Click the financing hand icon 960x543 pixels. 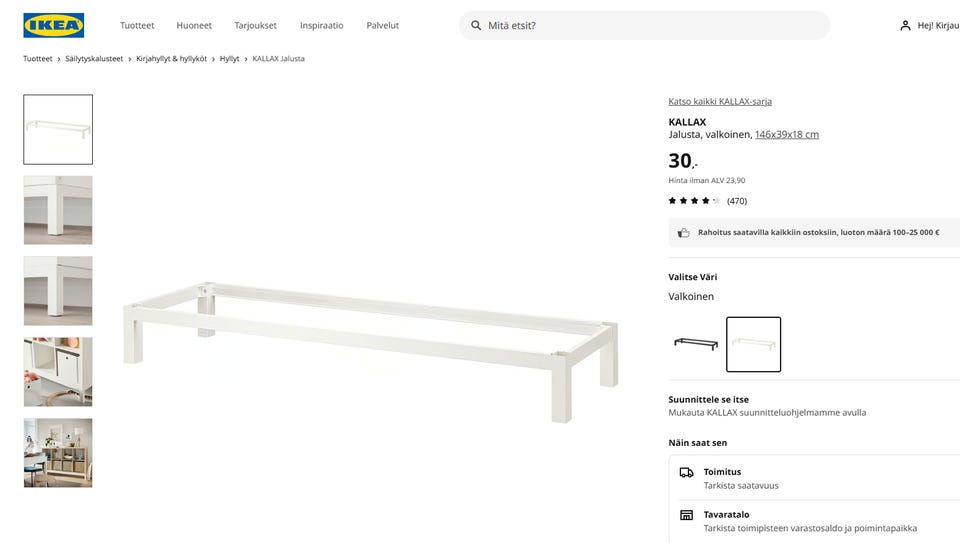tap(684, 232)
